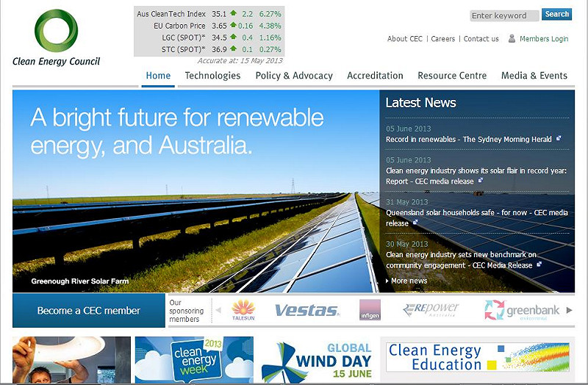Open the Talesun sponsor logo

point(243,310)
